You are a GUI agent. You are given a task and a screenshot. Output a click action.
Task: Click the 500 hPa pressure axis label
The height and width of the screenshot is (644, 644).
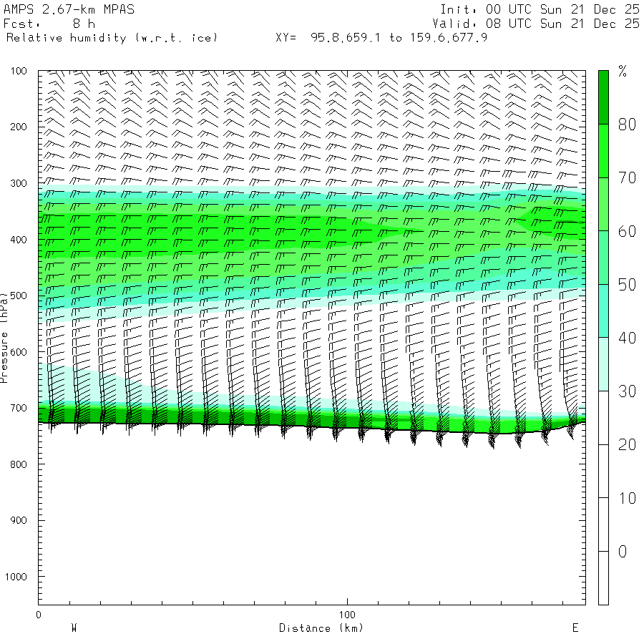click(x=19, y=296)
